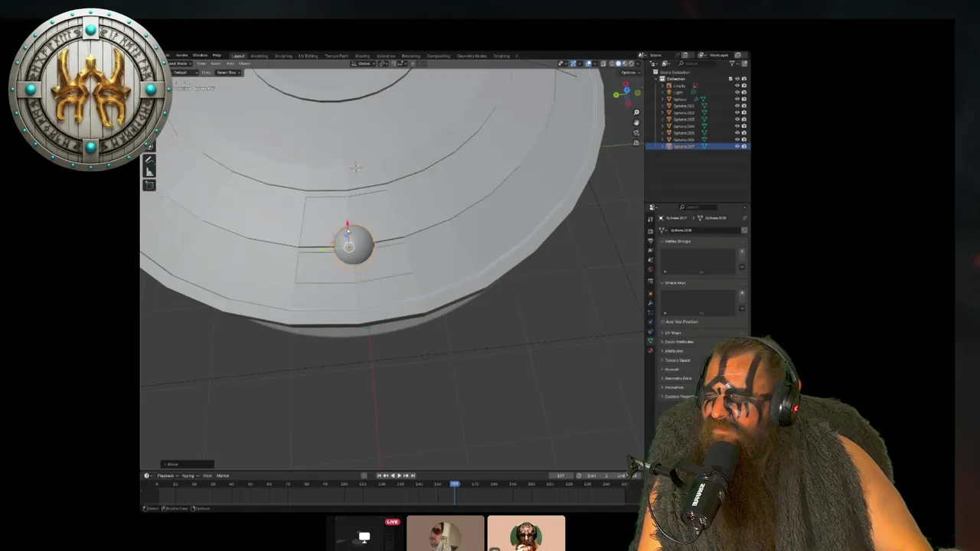Expand the Texture Space panel
The width and height of the screenshot is (980, 551).
(677, 360)
